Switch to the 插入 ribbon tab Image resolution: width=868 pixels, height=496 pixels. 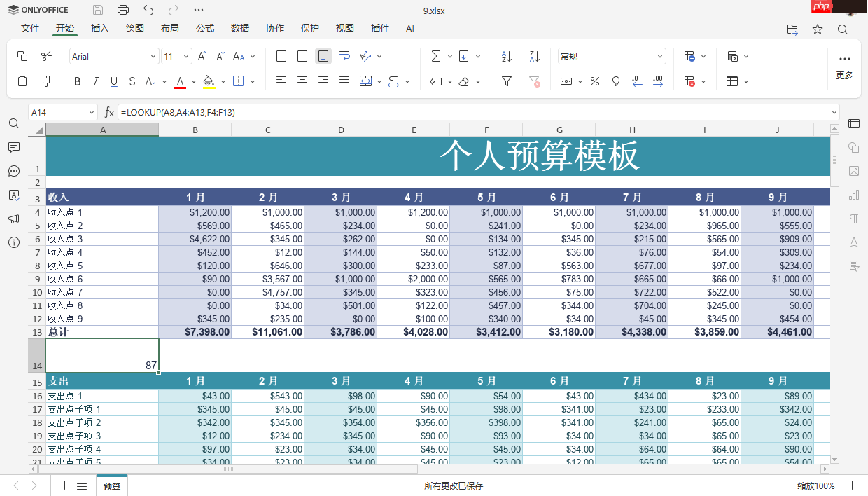point(99,29)
